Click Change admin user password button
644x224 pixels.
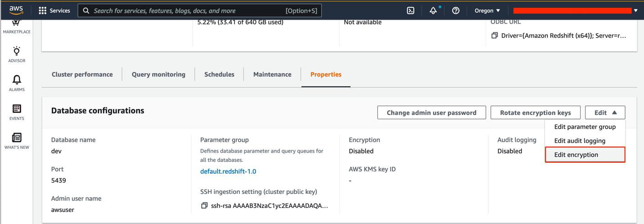(x=431, y=112)
